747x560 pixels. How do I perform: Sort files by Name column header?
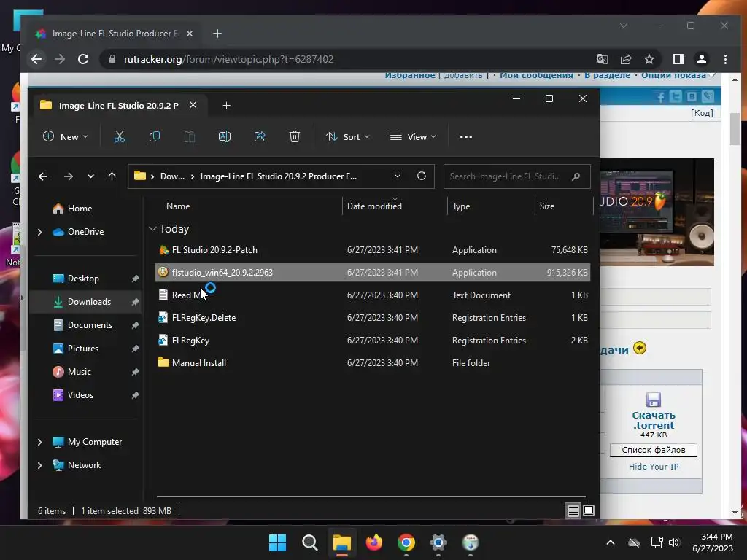point(178,206)
